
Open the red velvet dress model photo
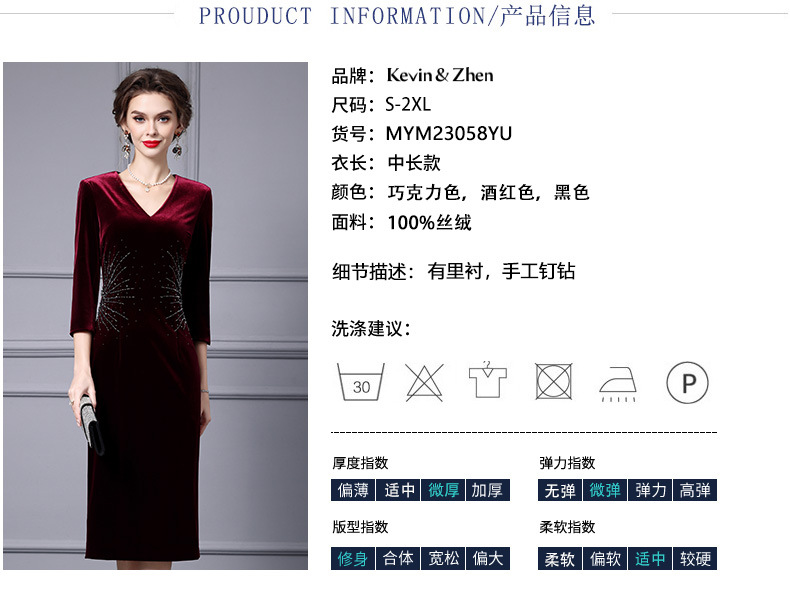[155, 316]
